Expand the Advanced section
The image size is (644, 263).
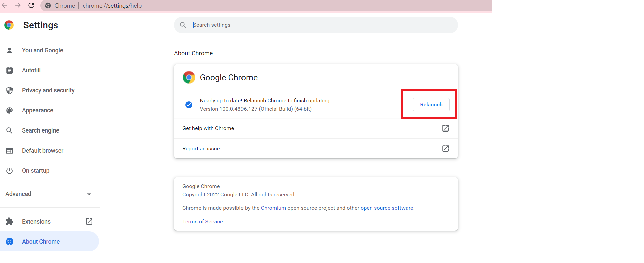tap(49, 194)
